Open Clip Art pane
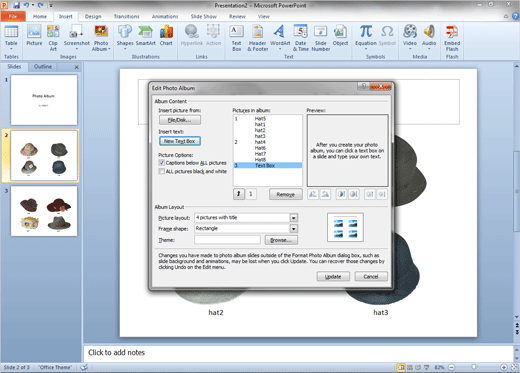Screen dimensions: 520x373 pos(53,38)
